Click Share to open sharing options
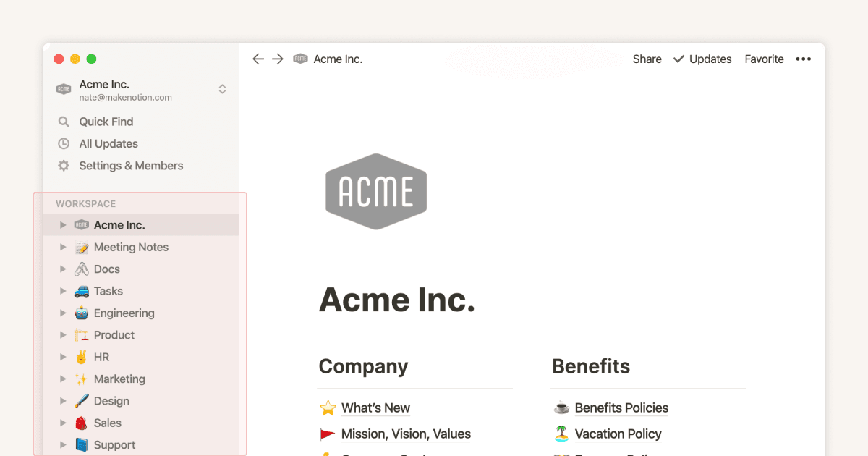The height and width of the screenshot is (456, 868). tap(647, 59)
